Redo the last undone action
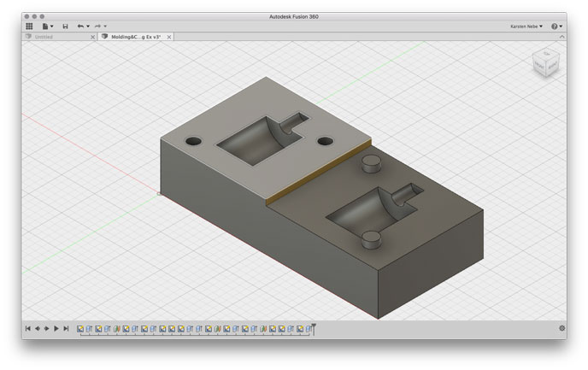588x370 pixels. (98, 26)
